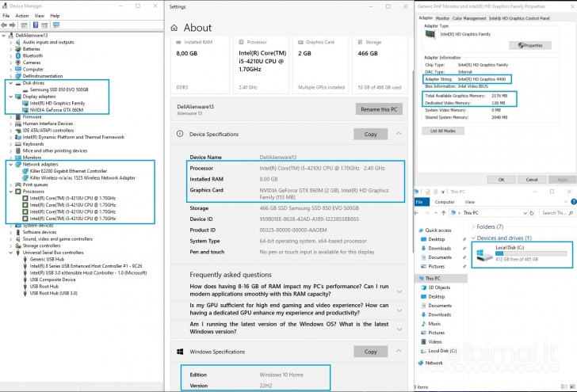Open the Action menu in Device Manager
The width and height of the screenshot is (577, 392).
pos(22,16)
